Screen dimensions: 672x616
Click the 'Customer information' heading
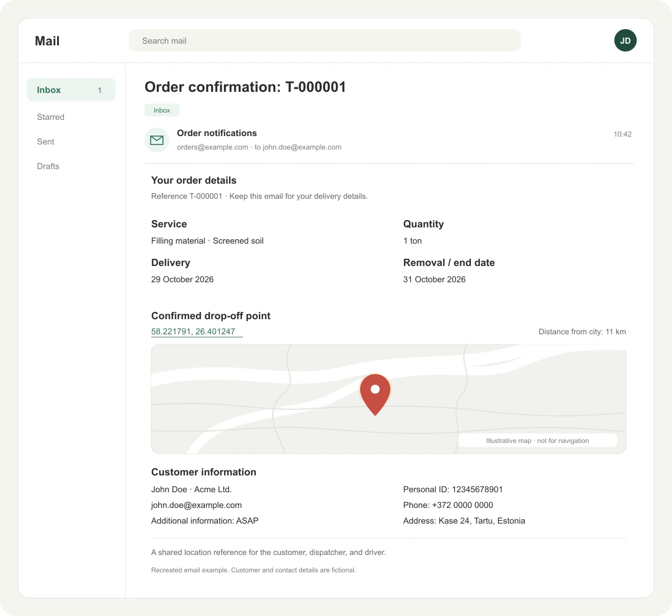[204, 472]
